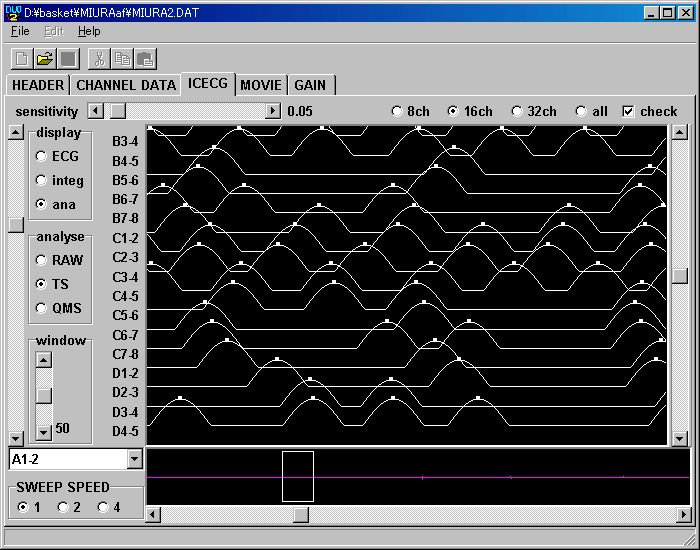This screenshot has width=700, height=550.
Task: Click the Cut scissors toolbar icon
Action: tap(99, 59)
